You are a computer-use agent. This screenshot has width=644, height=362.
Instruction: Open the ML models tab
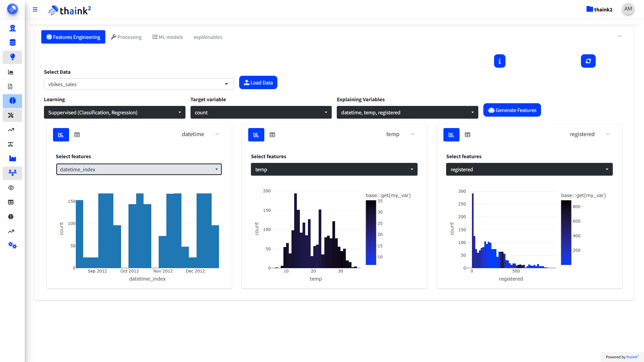[x=167, y=37]
